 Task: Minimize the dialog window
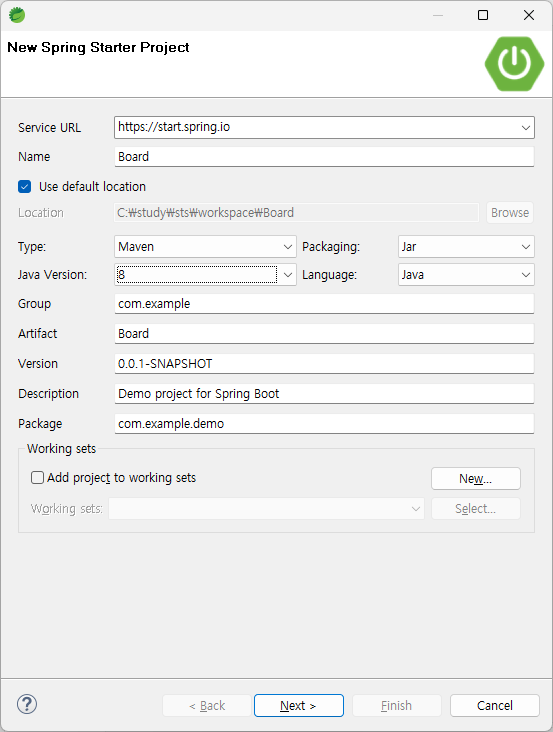[x=438, y=15]
